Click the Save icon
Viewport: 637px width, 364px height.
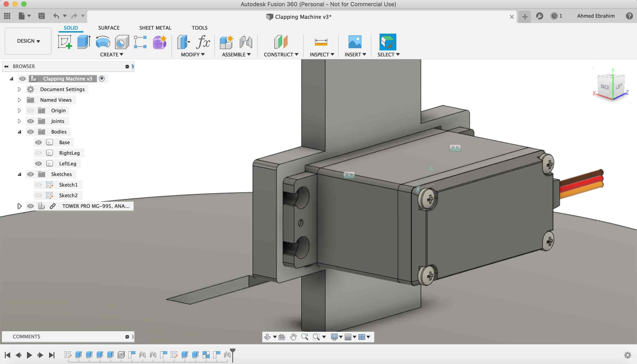tap(42, 16)
